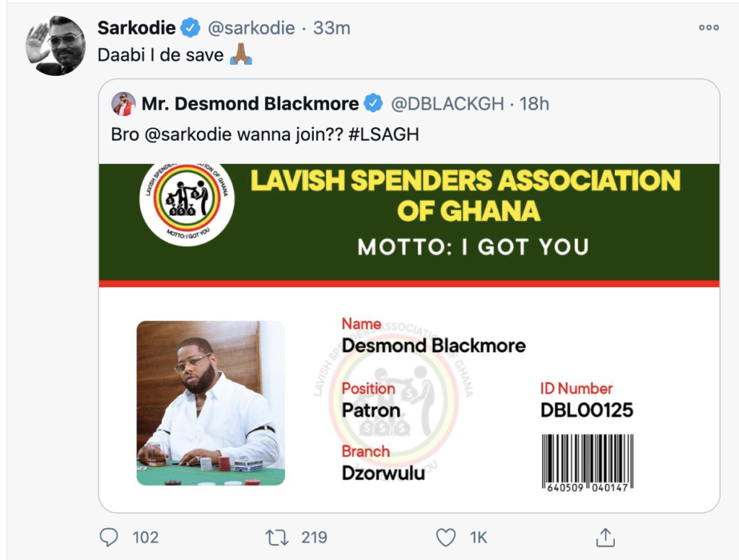Open the share tweet icon
Viewport: 739px width, 560px height.
tap(605, 537)
